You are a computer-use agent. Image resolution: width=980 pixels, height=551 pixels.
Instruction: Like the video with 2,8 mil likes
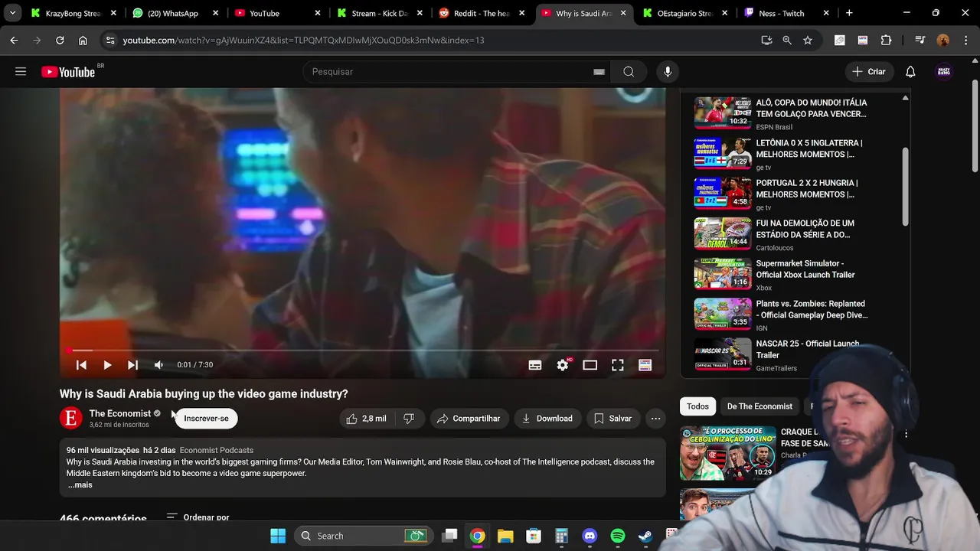coord(367,419)
